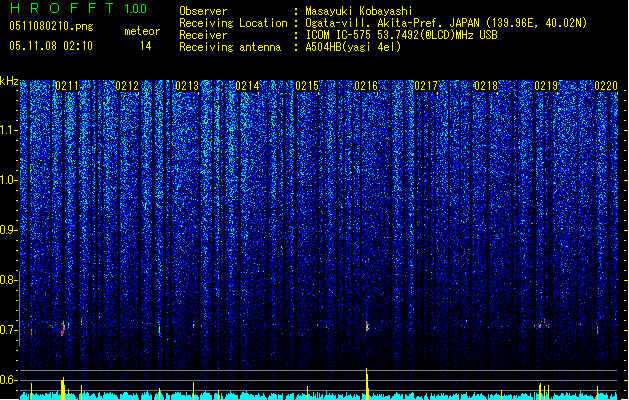Click the 0220 time marker

606,86
